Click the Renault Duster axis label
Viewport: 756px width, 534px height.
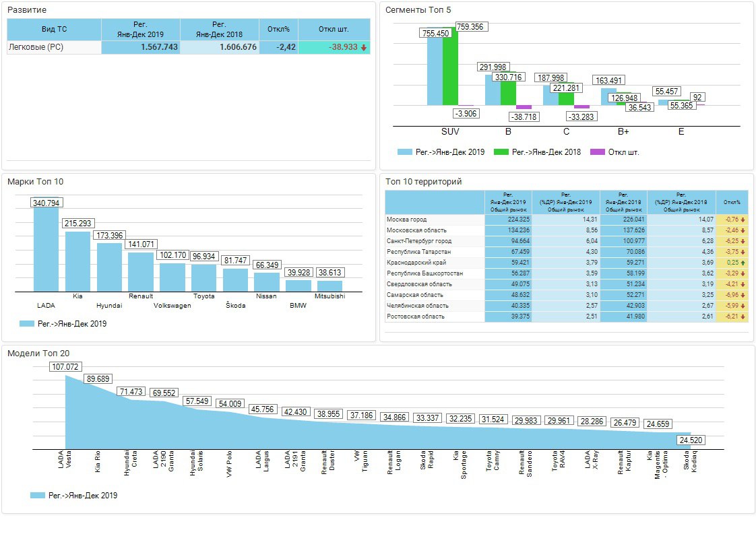pyautogui.click(x=328, y=463)
